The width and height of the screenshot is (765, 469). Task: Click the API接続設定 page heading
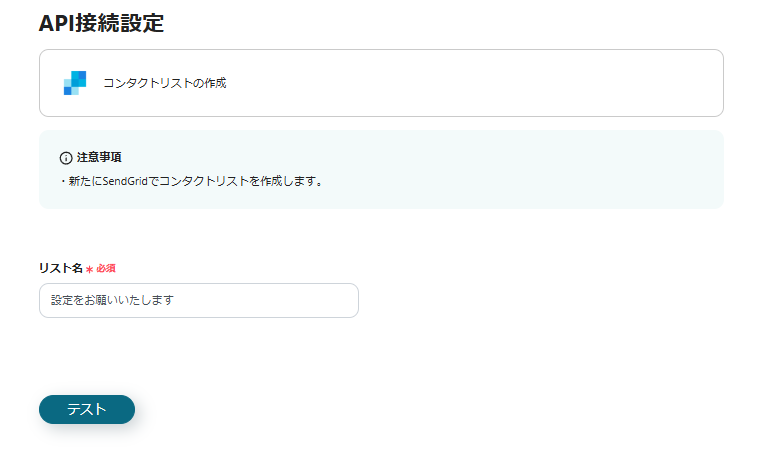(101, 23)
